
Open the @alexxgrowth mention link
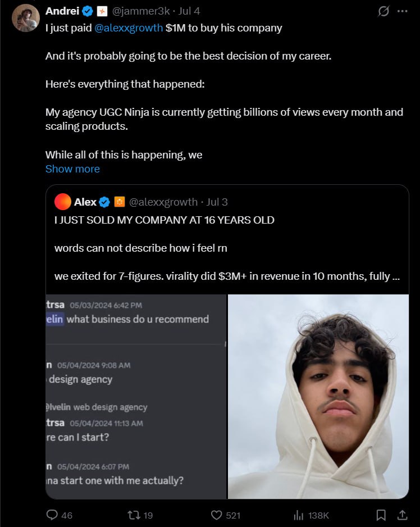coord(129,28)
